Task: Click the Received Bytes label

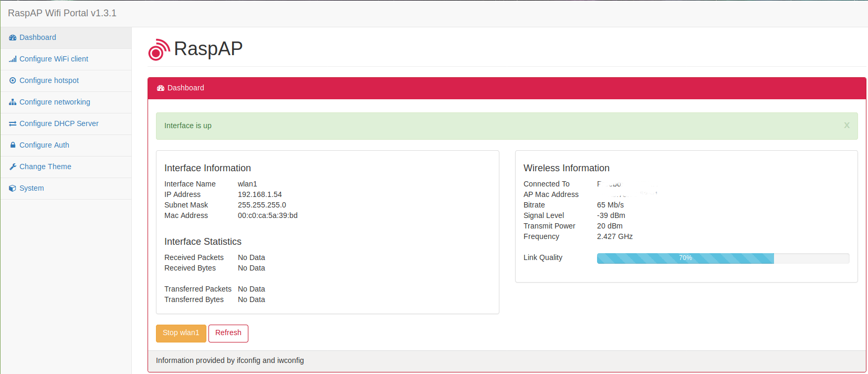Action: click(190, 268)
